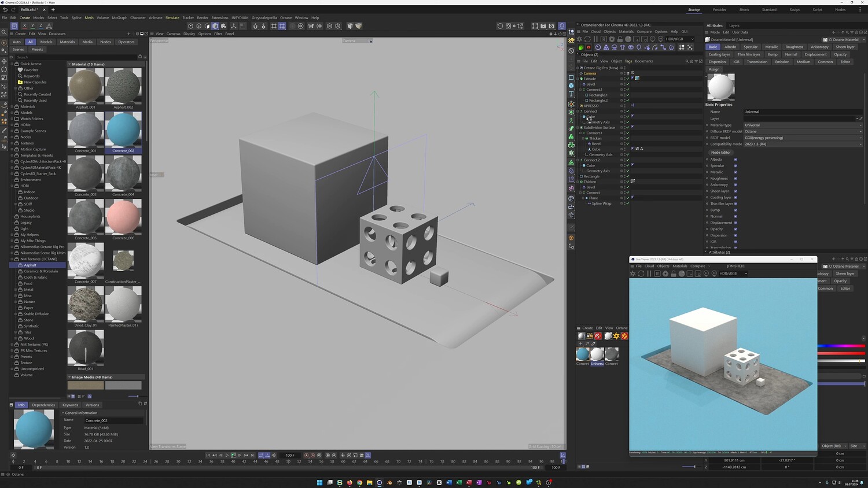Image resolution: width=868 pixels, height=488 pixels.
Task: Go to the end of timeline
Action: [x=252, y=455]
